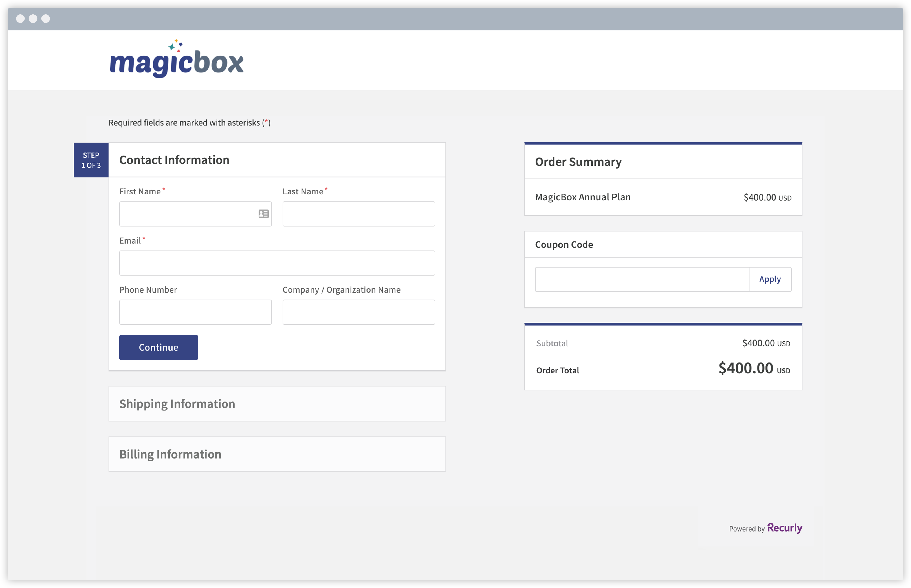Click the Contact Information section header
Image resolution: width=911 pixels, height=588 pixels.
(x=174, y=160)
